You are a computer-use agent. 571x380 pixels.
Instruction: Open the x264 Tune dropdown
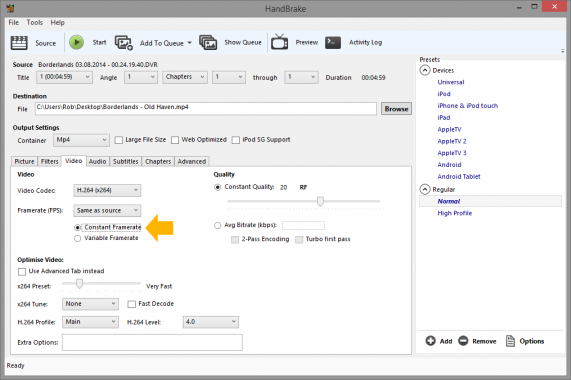point(90,304)
